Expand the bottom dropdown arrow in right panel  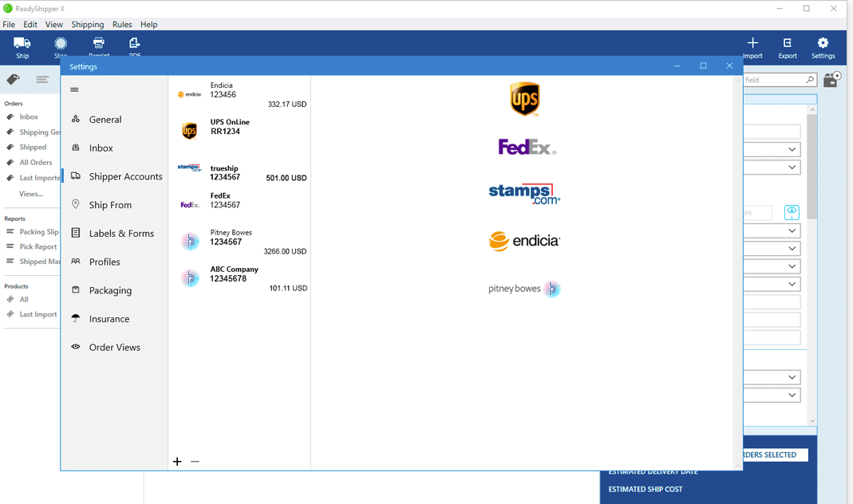point(792,396)
